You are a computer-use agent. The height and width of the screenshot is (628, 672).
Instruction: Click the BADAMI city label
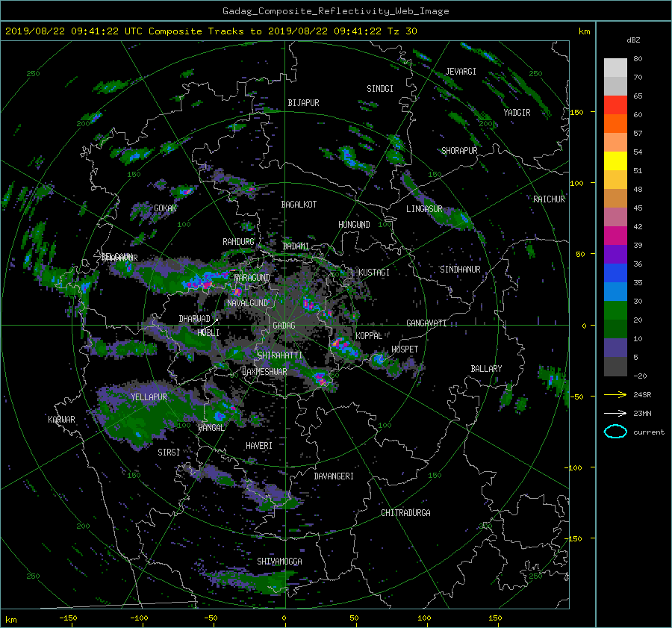296,246
